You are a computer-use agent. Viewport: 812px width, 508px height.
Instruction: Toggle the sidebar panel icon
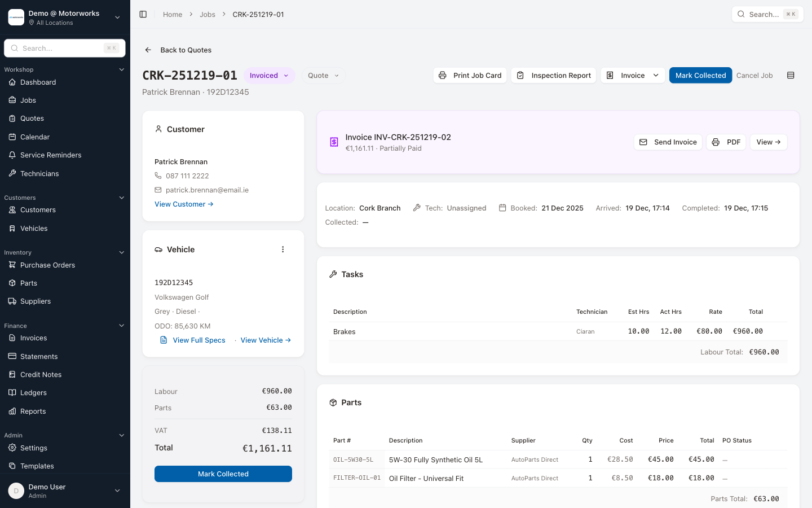143,14
